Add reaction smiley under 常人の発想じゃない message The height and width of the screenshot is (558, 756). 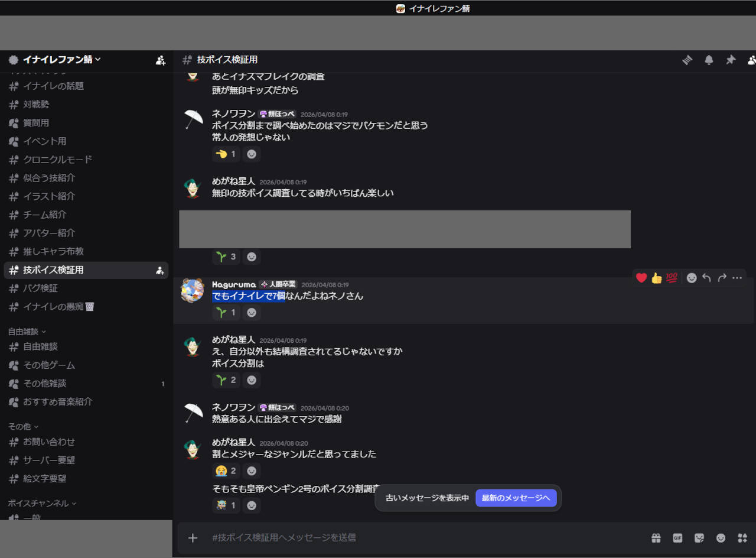click(x=252, y=154)
